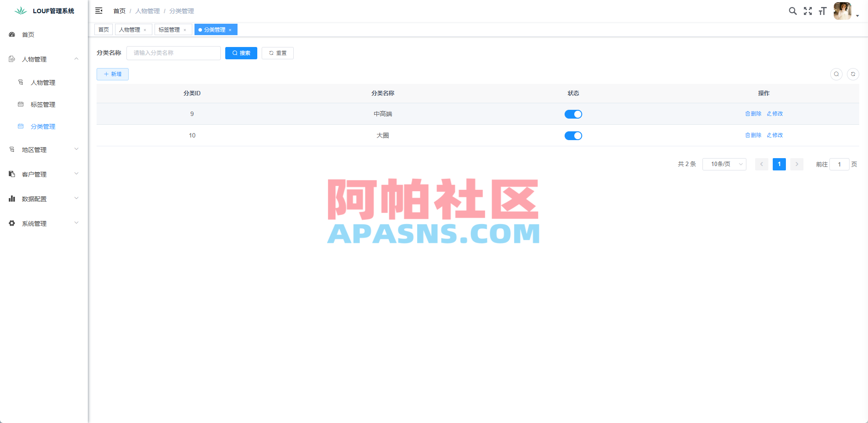Open the 10条/页 page size dropdown
Image resolution: width=868 pixels, height=423 pixels.
coord(724,164)
